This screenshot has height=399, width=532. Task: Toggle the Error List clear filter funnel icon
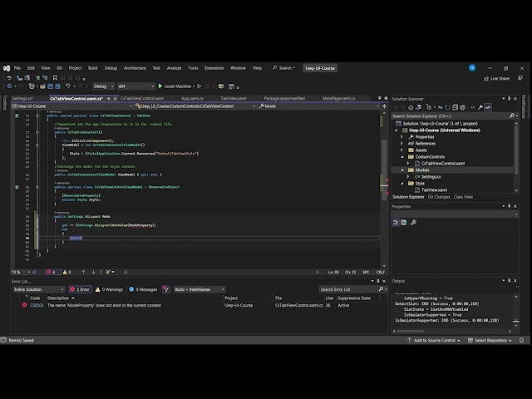click(x=166, y=289)
